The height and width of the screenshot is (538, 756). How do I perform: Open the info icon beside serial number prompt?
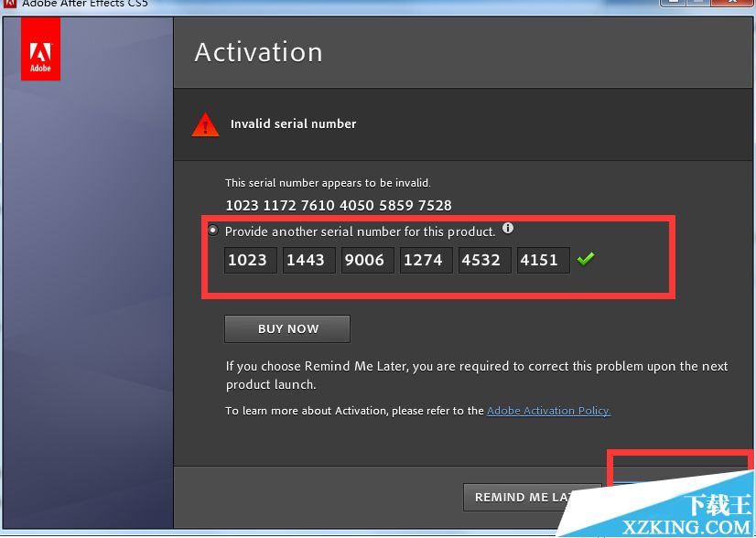[508, 228]
